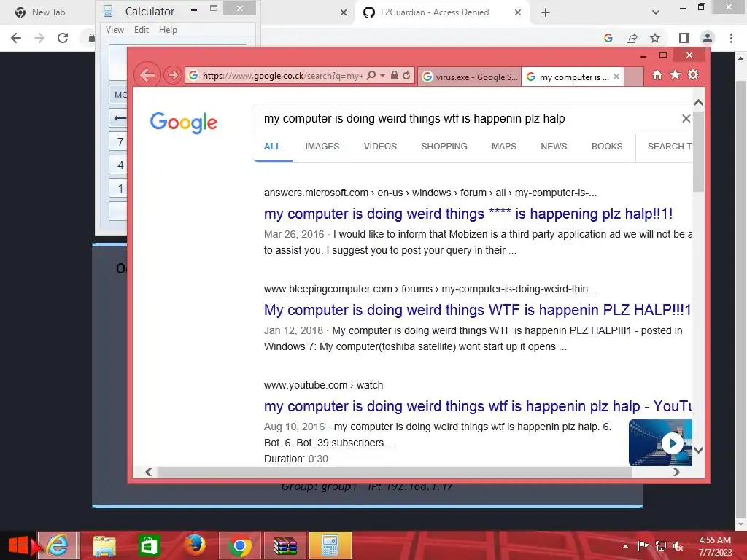Image resolution: width=747 pixels, height=560 pixels.
Task: Click the IE address bar URL
Action: (x=282, y=75)
